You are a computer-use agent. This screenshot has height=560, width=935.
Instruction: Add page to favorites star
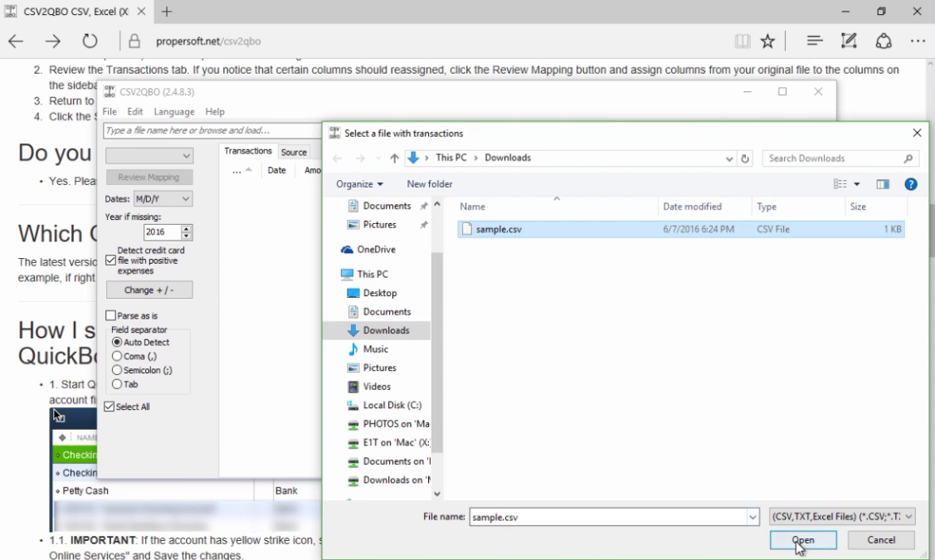tap(767, 41)
